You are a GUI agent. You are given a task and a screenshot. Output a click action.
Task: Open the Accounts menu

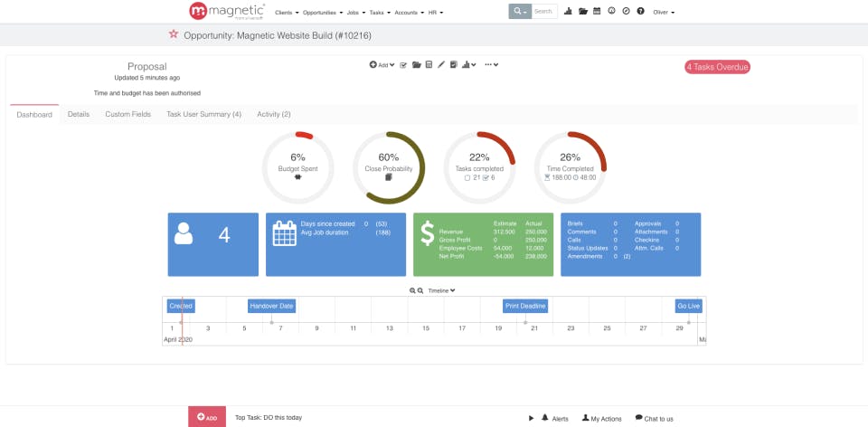(x=409, y=12)
